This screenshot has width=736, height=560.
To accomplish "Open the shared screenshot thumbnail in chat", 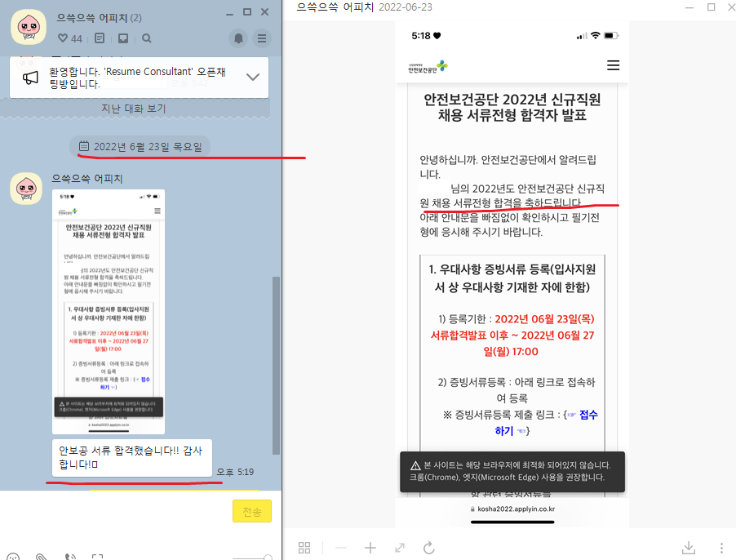I will 109,312.
